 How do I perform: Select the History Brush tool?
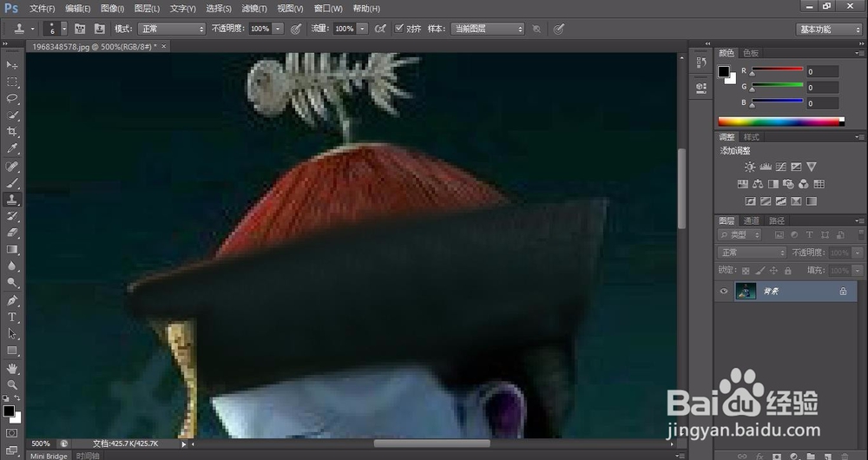[11, 216]
